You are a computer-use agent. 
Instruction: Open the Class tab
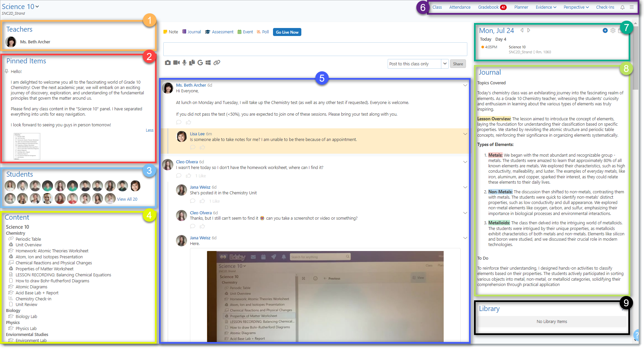click(437, 7)
